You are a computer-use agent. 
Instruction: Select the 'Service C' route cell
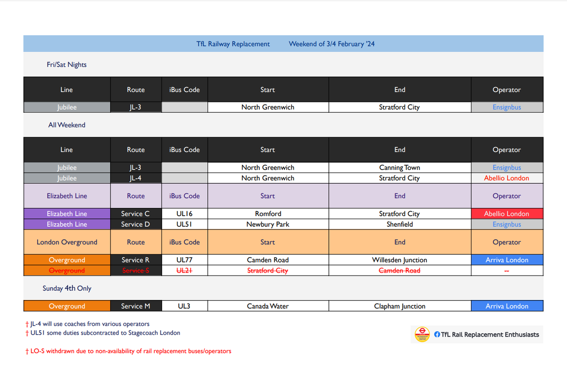point(136,214)
